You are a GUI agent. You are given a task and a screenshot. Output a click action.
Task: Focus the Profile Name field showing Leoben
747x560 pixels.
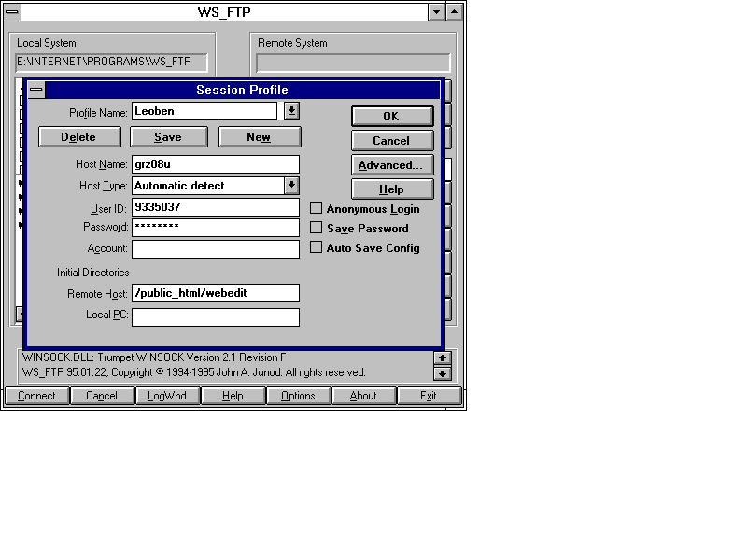coord(204,111)
